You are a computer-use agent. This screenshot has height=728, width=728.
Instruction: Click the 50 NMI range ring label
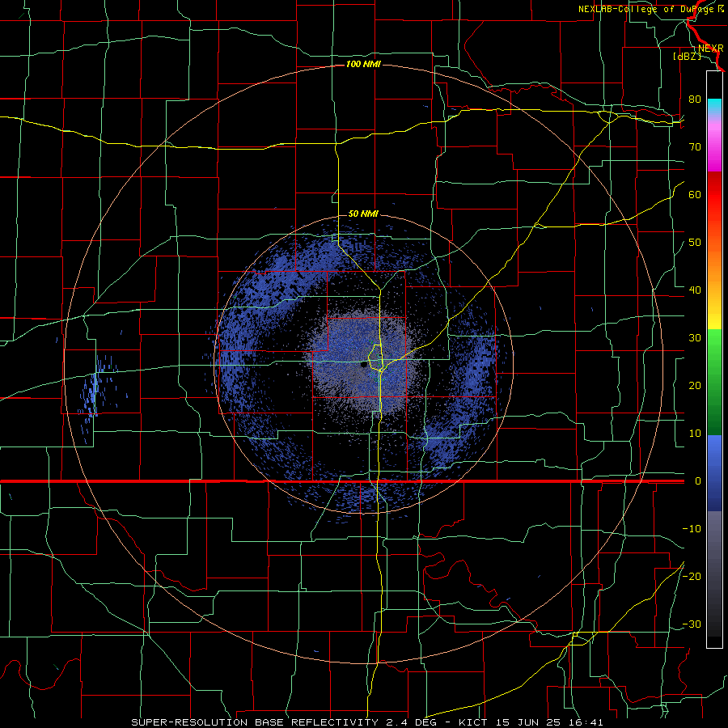click(x=363, y=214)
